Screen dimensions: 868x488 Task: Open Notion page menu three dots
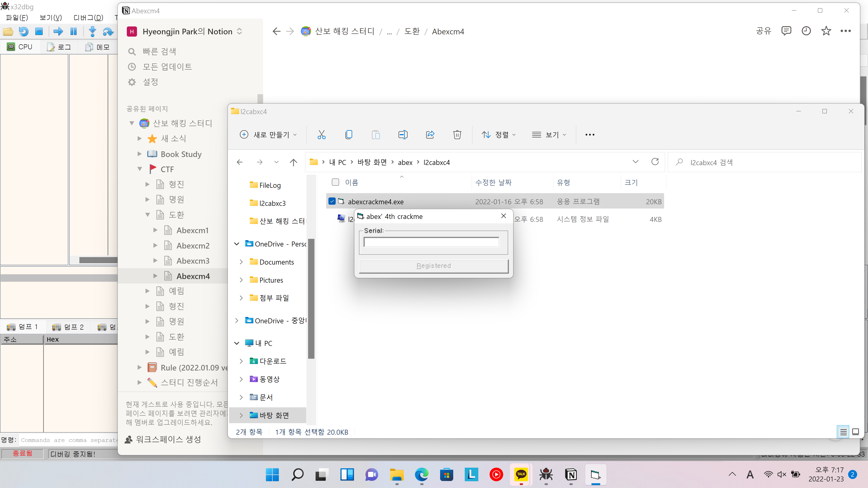845,31
